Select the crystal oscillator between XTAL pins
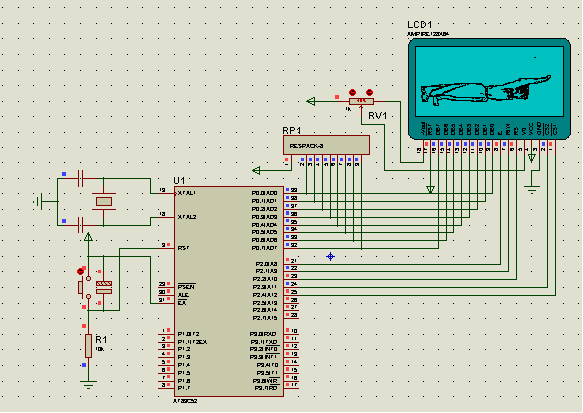 (x=104, y=201)
